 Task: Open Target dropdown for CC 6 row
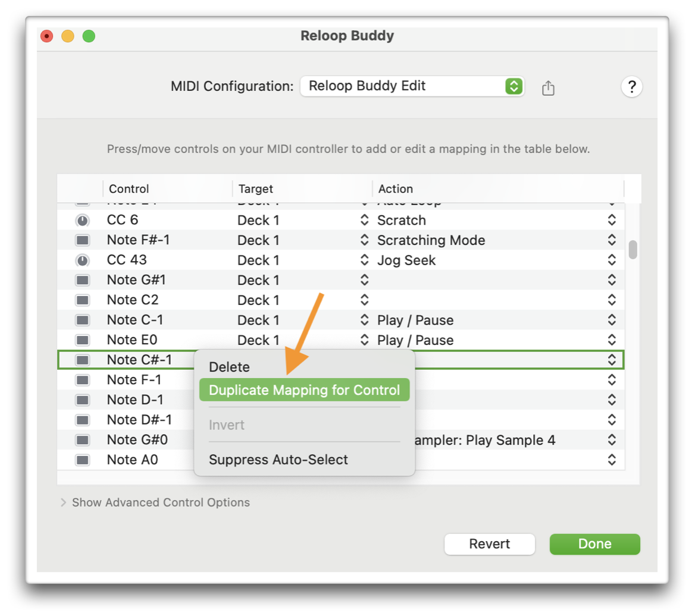tap(364, 219)
